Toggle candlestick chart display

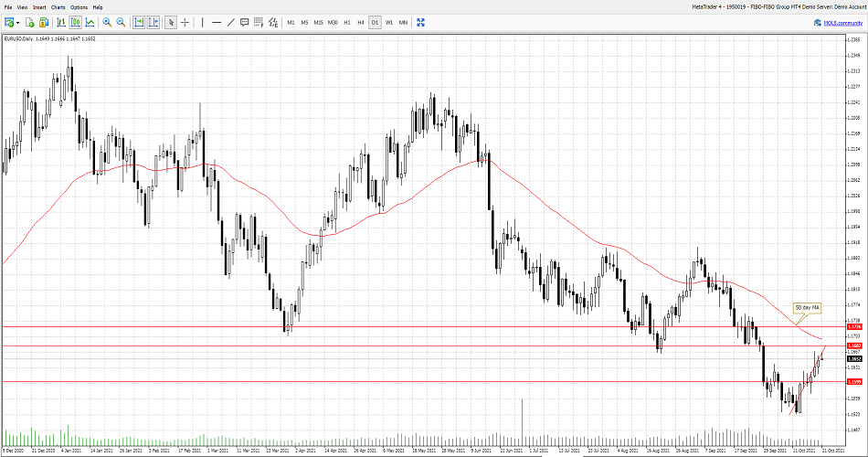click(x=75, y=22)
